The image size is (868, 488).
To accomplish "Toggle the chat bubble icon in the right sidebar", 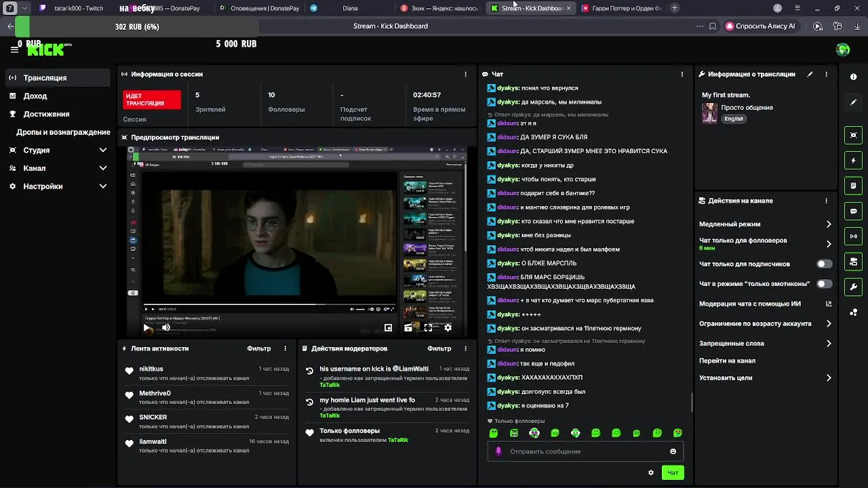I will 853,211.
